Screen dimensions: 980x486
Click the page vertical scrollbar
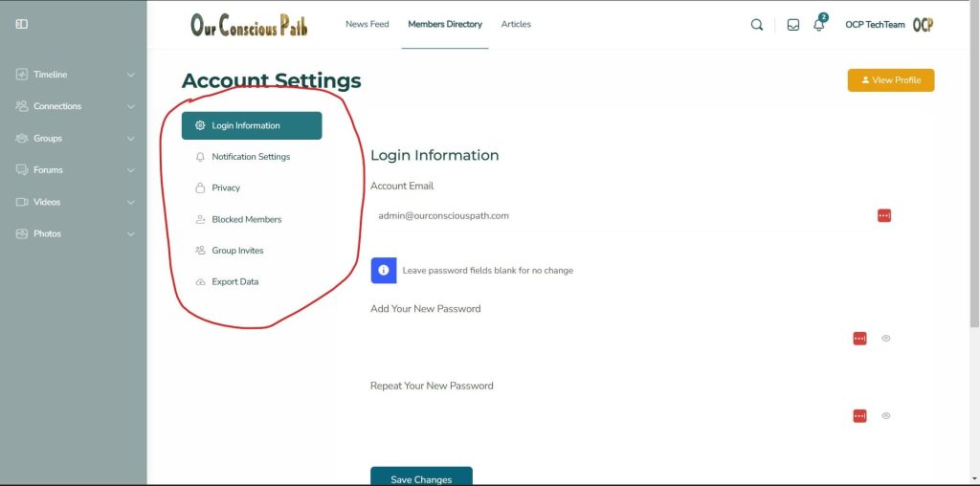(974, 191)
